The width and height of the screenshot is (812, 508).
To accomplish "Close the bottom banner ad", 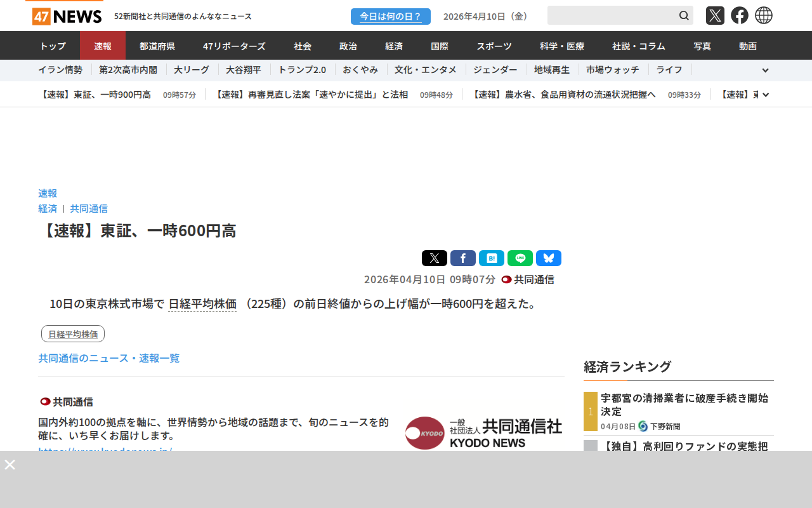I will click(10, 465).
